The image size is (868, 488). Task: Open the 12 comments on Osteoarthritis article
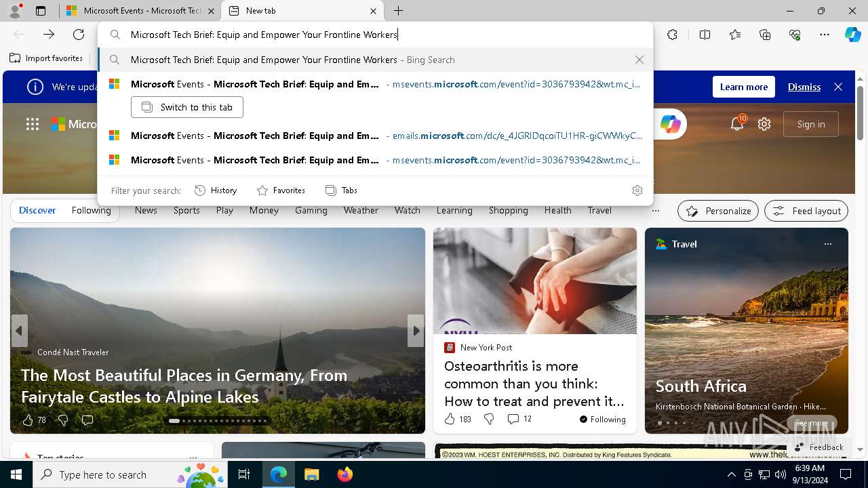tap(519, 419)
